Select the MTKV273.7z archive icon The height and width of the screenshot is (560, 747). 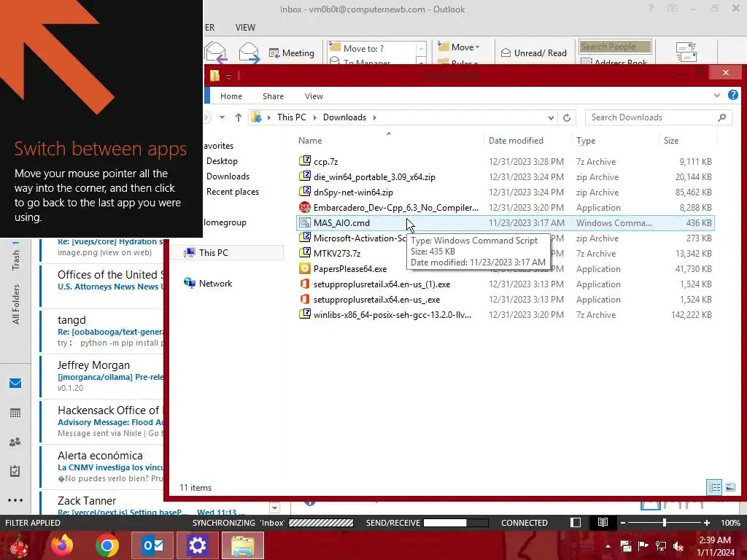pos(305,253)
